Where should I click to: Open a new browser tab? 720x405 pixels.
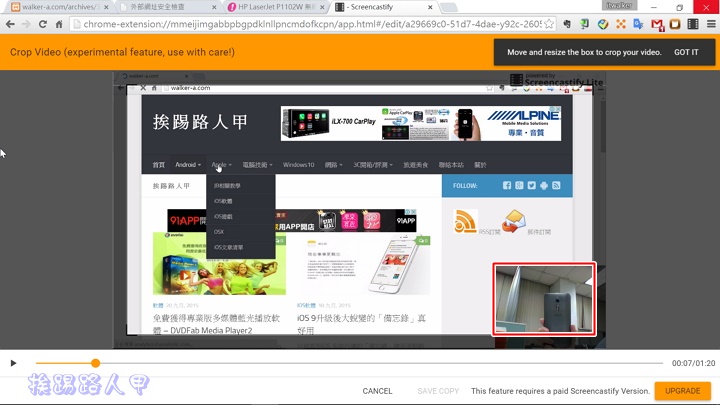point(449,7)
